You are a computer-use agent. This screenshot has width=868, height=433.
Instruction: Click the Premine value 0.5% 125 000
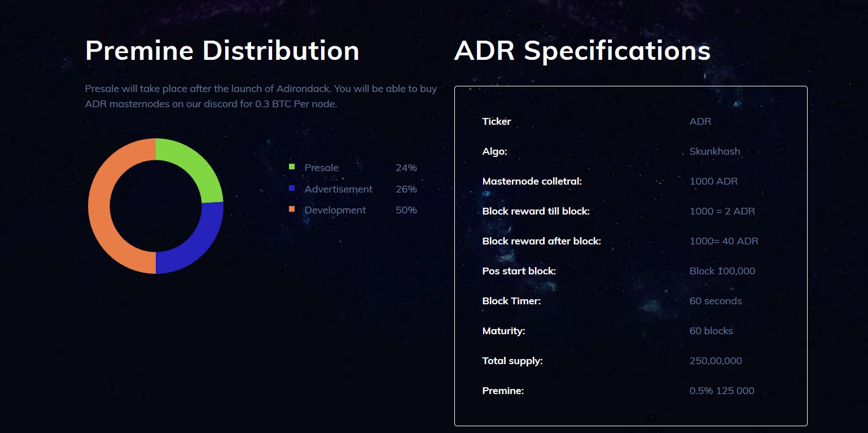click(x=722, y=391)
